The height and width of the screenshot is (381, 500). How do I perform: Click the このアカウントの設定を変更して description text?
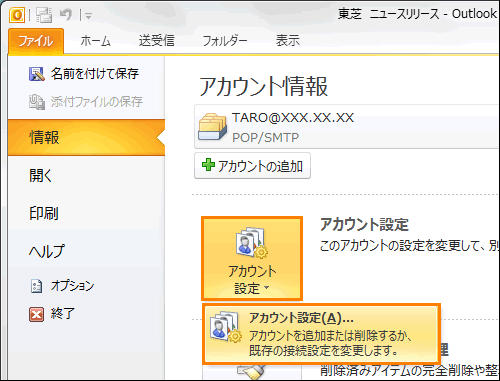[409, 246]
